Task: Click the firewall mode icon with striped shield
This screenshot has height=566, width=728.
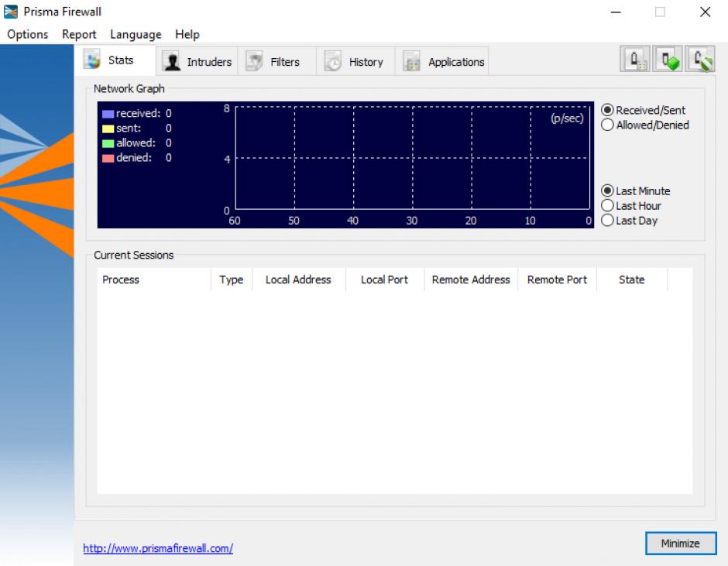Action: (700, 59)
